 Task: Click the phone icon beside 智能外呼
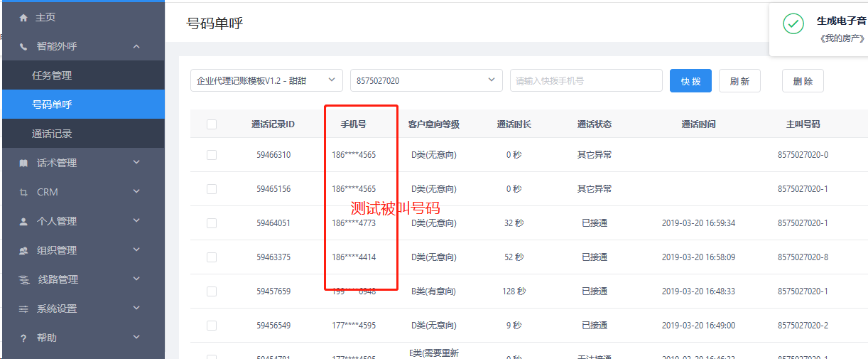(23, 46)
